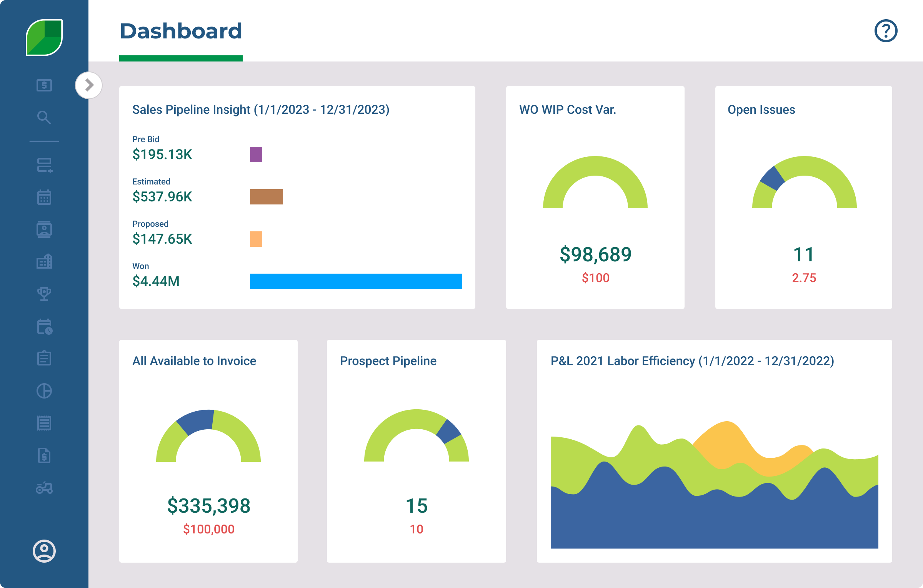The height and width of the screenshot is (588, 923).
Task: Open reports via pie chart icon
Action: click(44, 391)
